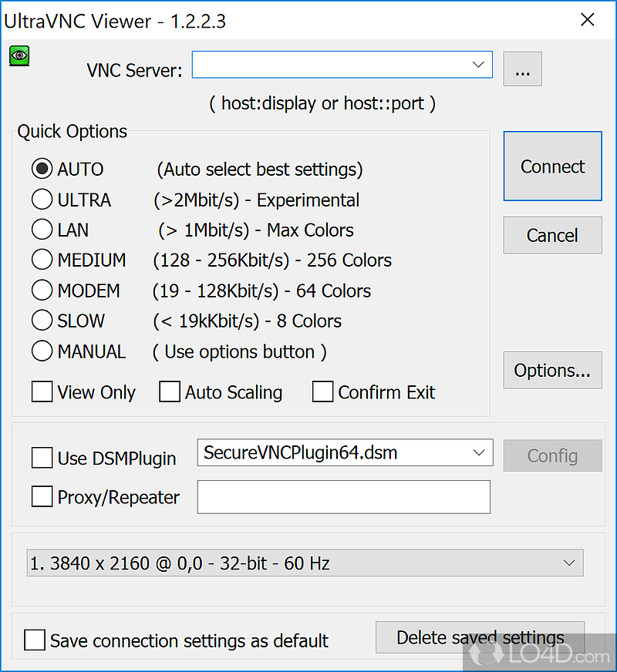Viewport: 617px width, 672px height.
Task: Click the Proxy/Repeater address field
Action: [x=343, y=497]
